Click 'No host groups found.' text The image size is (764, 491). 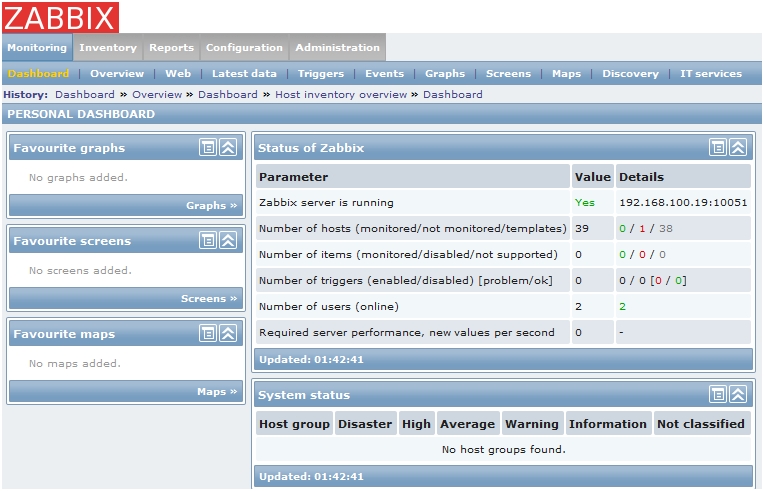(503, 449)
